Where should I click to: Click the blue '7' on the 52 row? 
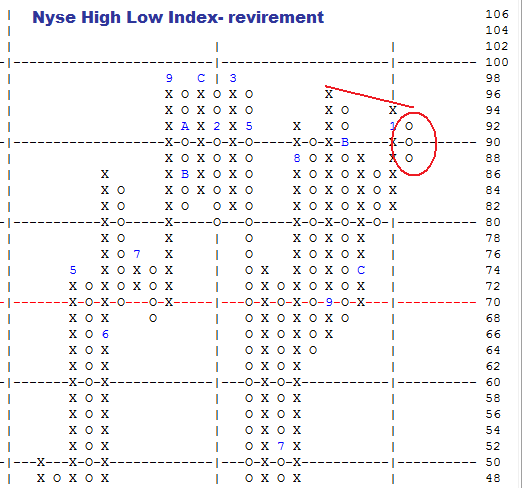click(x=281, y=446)
